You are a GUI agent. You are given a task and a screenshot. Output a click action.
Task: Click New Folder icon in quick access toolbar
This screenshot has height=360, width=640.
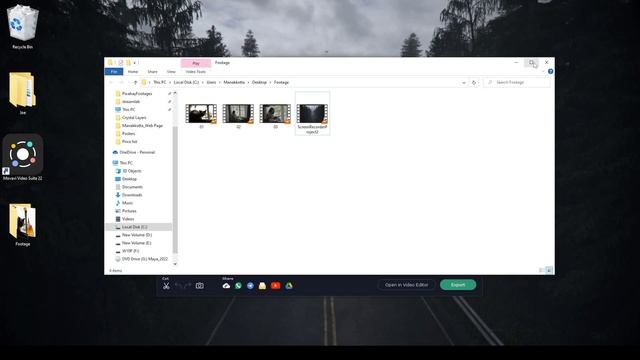click(128, 62)
